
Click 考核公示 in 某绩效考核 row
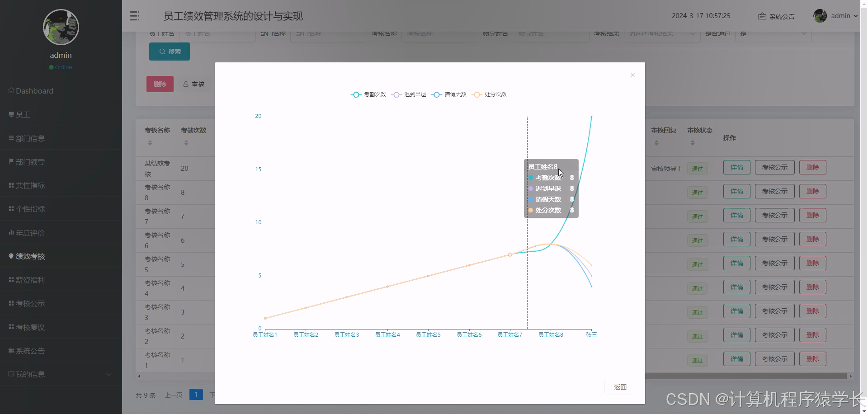click(x=775, y=167)
